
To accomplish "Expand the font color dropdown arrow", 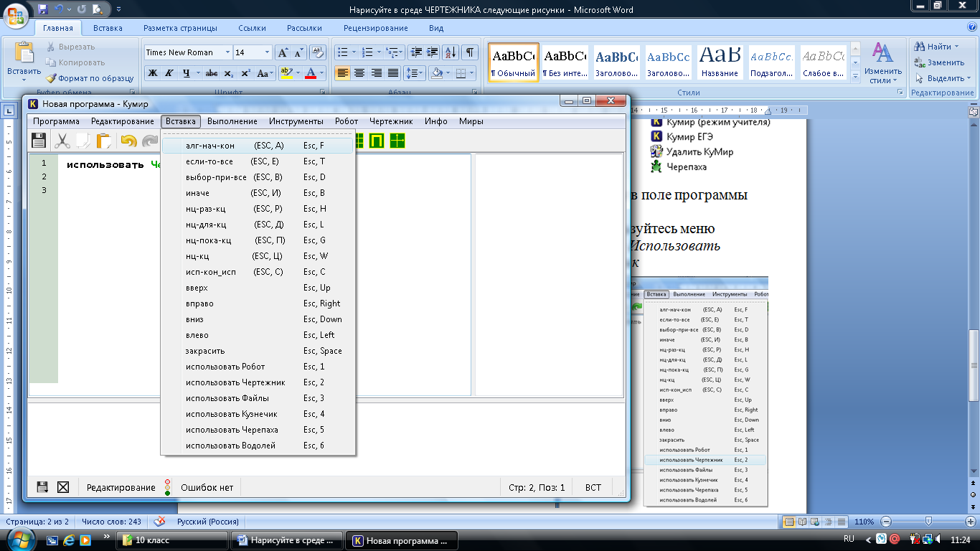I will point(322,73).
